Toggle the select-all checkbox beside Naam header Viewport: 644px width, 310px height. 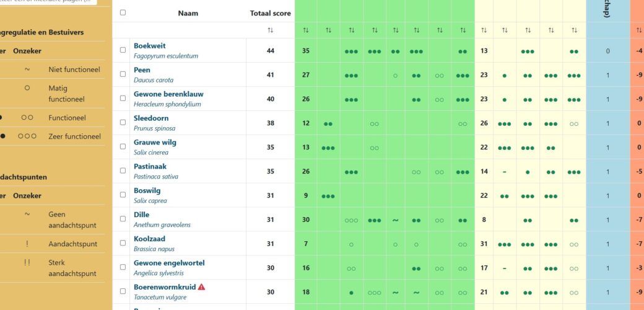click(123, 12)
